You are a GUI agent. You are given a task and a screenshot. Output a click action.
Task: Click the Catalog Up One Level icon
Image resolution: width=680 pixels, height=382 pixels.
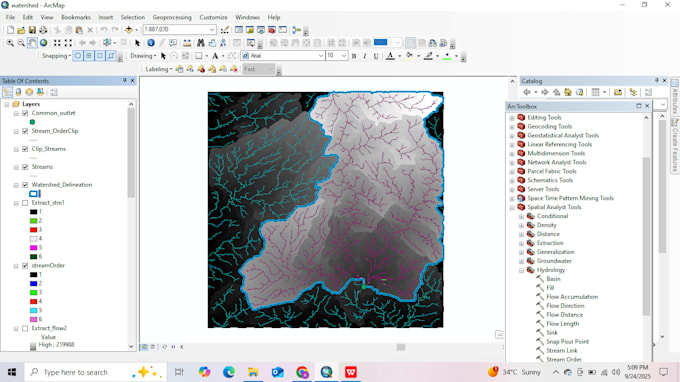[x=556, y=92]
